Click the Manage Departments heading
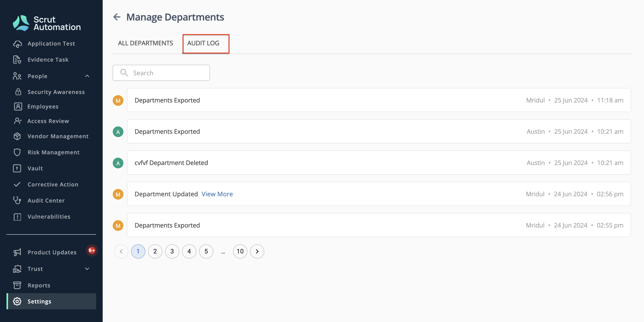This screenshot has height=322, width=644. 175,17
